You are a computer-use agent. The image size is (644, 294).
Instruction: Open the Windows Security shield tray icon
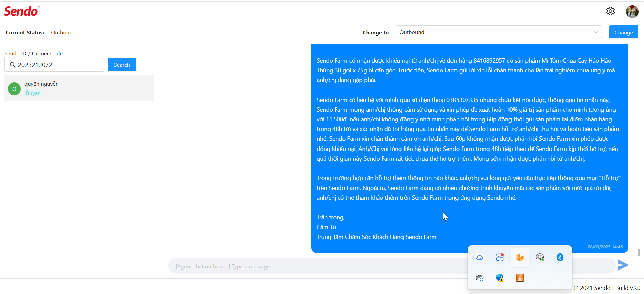[500, 278]
